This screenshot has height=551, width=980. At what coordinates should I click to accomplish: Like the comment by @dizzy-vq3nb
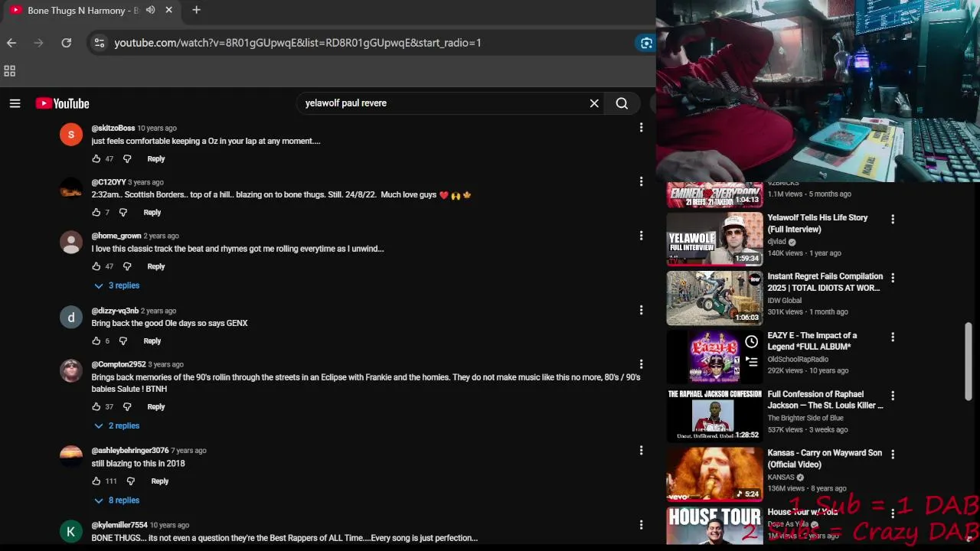(x=96, y=341)
